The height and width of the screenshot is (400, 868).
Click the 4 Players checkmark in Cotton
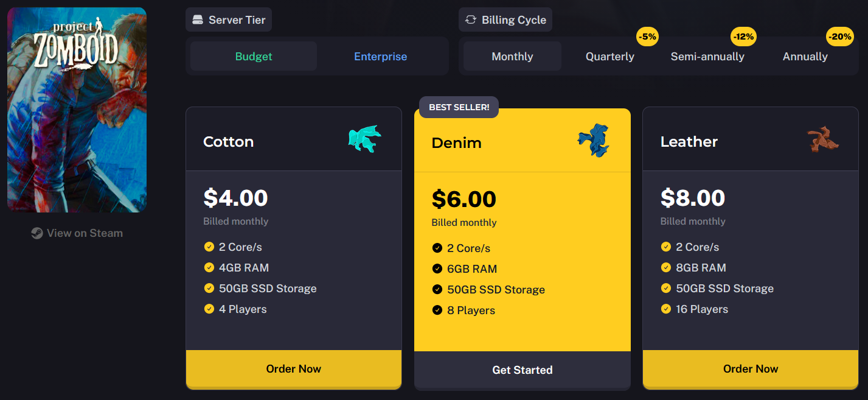pos(209,309)
